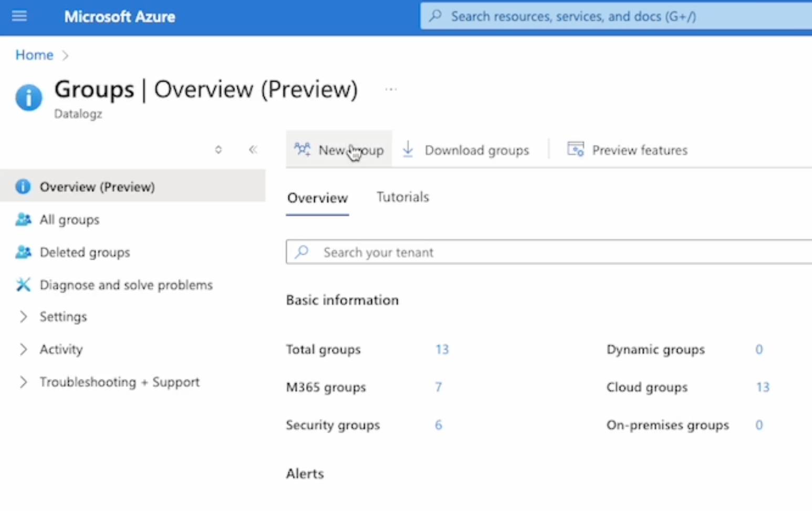812x511 pixels.
Task: Click the Preview features icon
Action: pos(575,150)
